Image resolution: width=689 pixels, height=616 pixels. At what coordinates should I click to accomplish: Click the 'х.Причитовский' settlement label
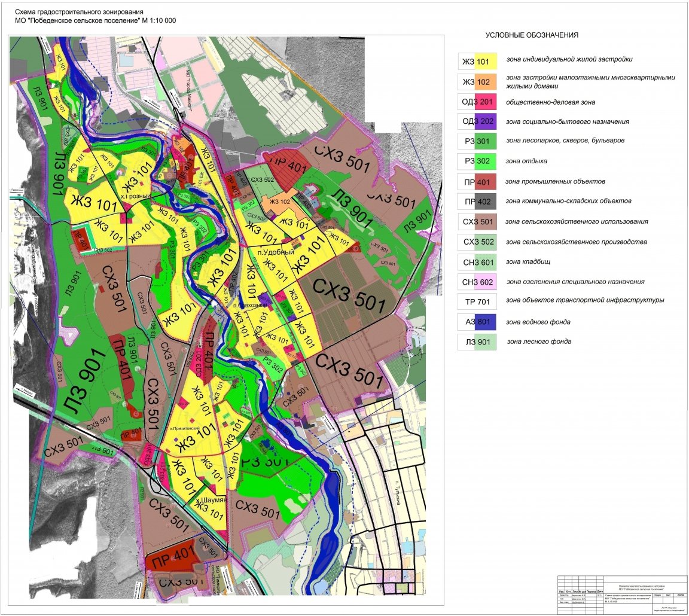[185, 428]
